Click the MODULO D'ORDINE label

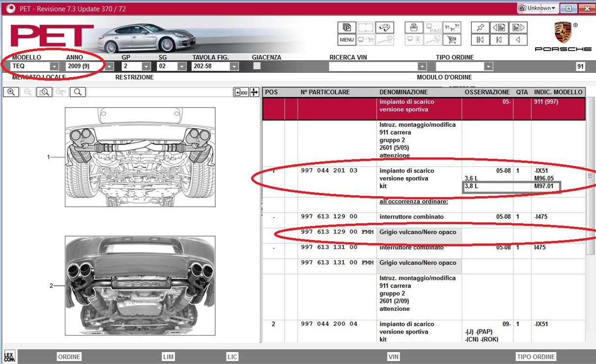[x=445, y=77]
